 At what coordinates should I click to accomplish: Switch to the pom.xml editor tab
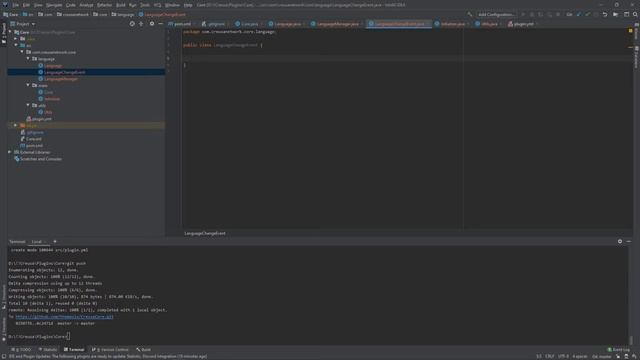click(x=180, y=24)
